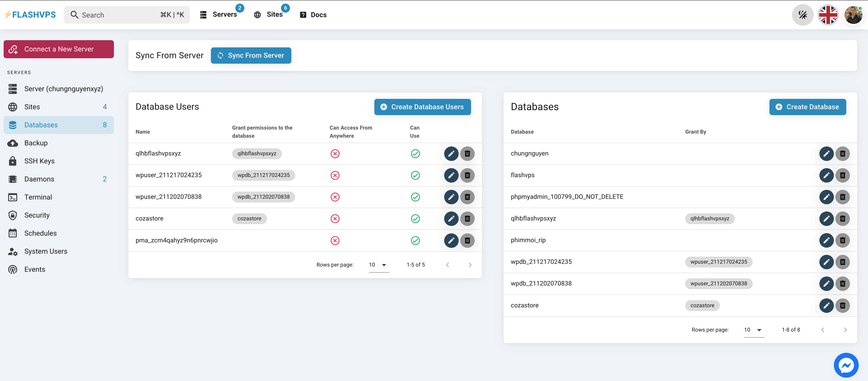868x381 pixels.
Task: Open the Terminal panel icon
Action: 12,197
